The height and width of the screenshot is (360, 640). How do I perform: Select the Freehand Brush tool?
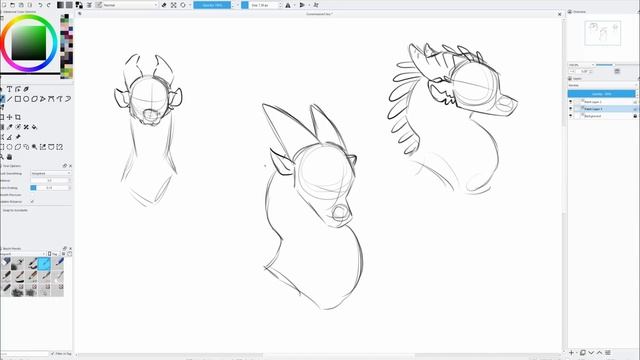click(x=2, y=99)
